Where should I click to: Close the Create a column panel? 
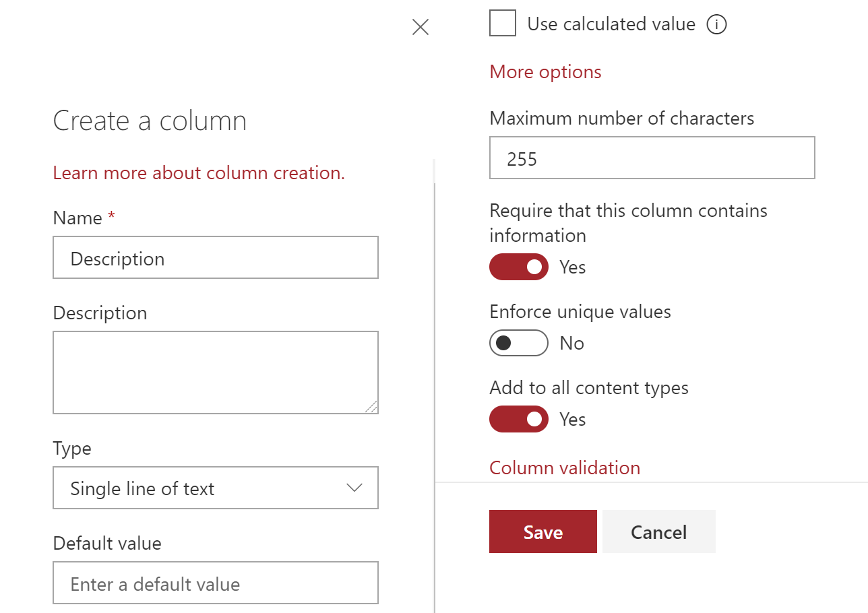(420, 27)
